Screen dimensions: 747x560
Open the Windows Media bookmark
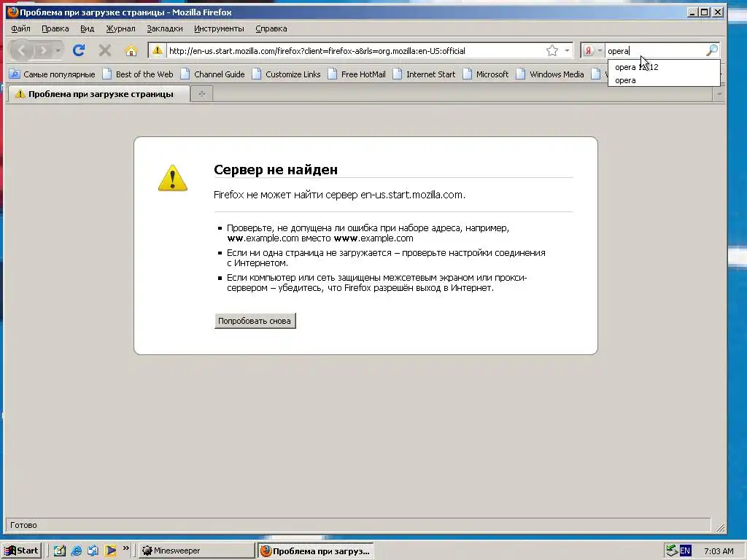(x=550, y=74)
